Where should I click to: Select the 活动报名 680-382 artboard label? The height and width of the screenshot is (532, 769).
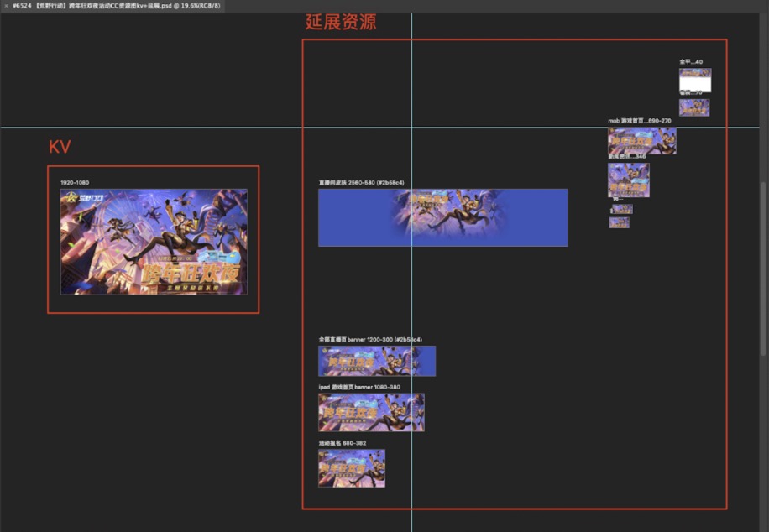(x=343, y=443)
